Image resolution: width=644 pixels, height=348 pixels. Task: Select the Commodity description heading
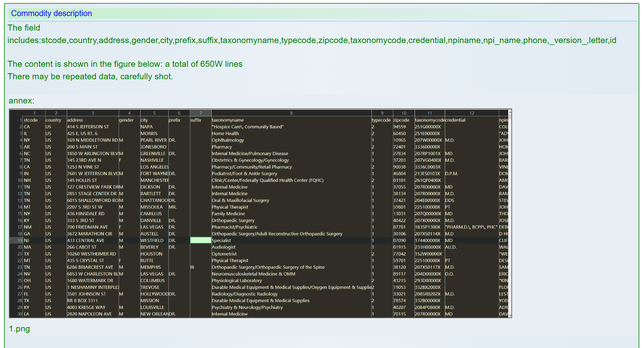coord(51,13)
